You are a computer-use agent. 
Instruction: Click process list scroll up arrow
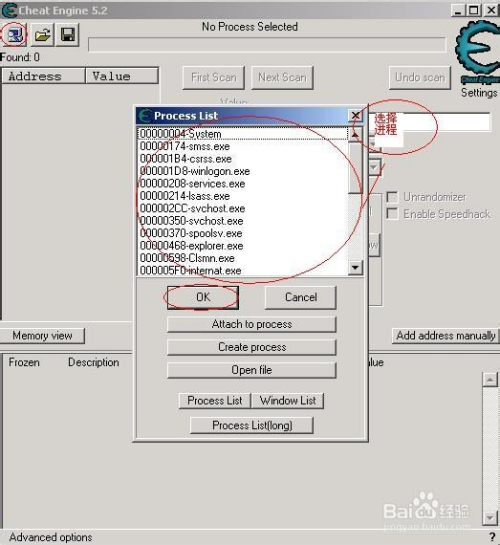355,135
